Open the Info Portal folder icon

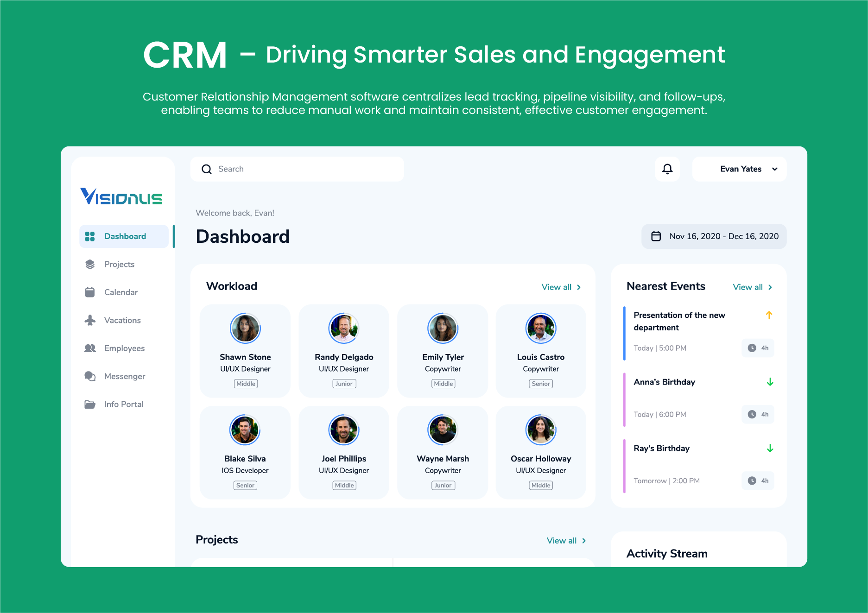point(89,404)
